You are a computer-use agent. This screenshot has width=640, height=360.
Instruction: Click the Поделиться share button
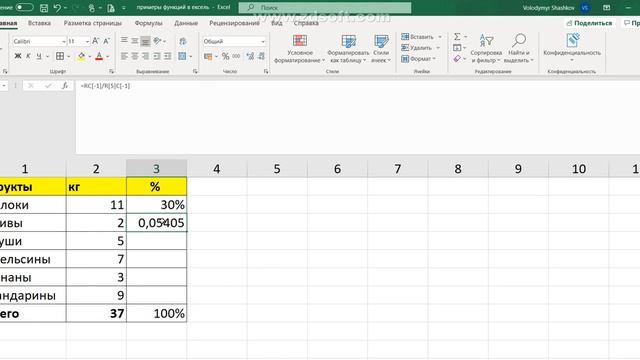pyautogui.click(x=589, y=23)
